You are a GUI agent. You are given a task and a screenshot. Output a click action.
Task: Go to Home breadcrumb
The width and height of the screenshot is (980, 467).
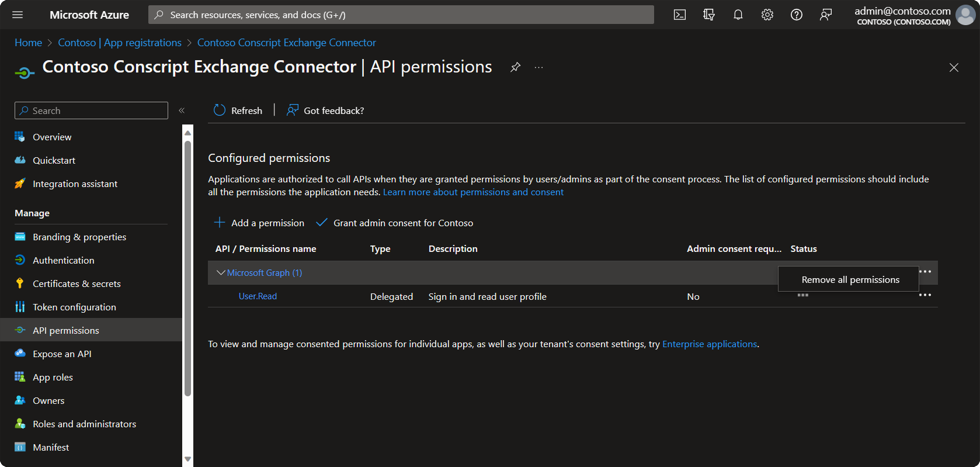[28, 43]
